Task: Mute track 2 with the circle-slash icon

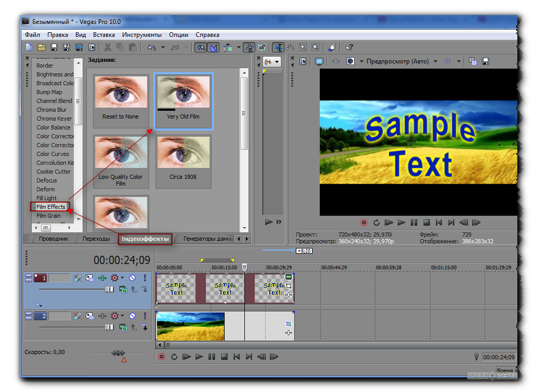Action: pos(133,316)
